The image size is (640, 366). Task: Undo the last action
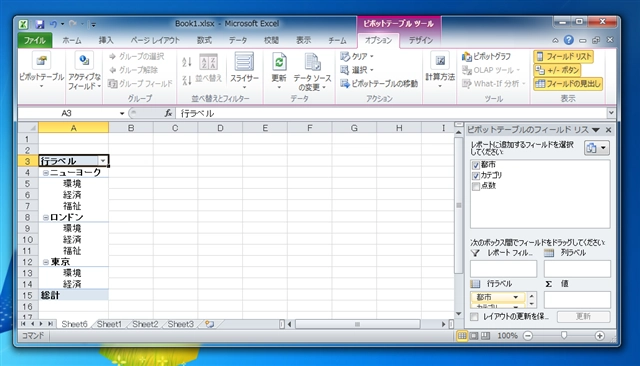[x=53, y=24]
